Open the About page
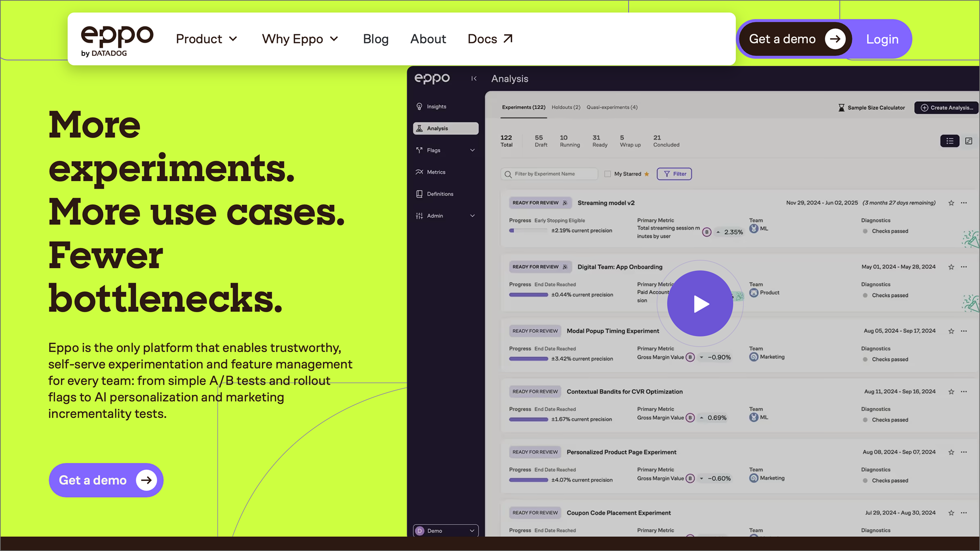Viewport: 980px width, 551px height. point(428,39)
